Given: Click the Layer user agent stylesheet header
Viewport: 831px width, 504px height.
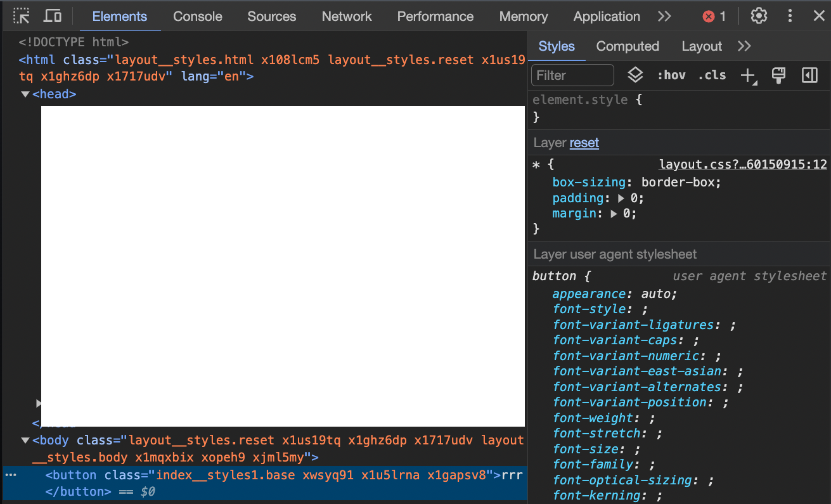Looking at the screenshot, I should 615,254.
